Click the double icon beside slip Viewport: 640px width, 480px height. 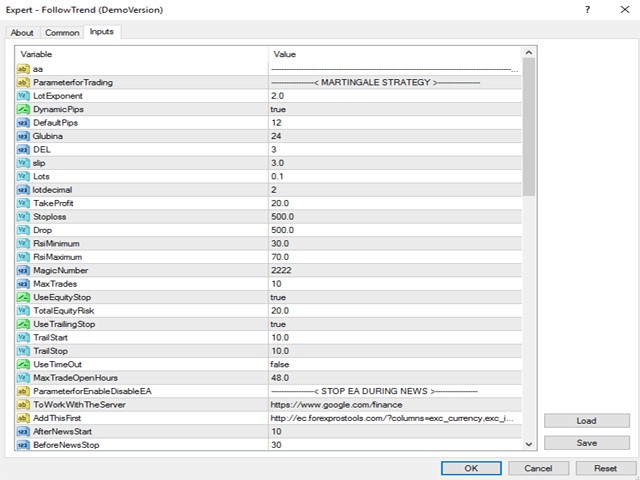[23, 163]
